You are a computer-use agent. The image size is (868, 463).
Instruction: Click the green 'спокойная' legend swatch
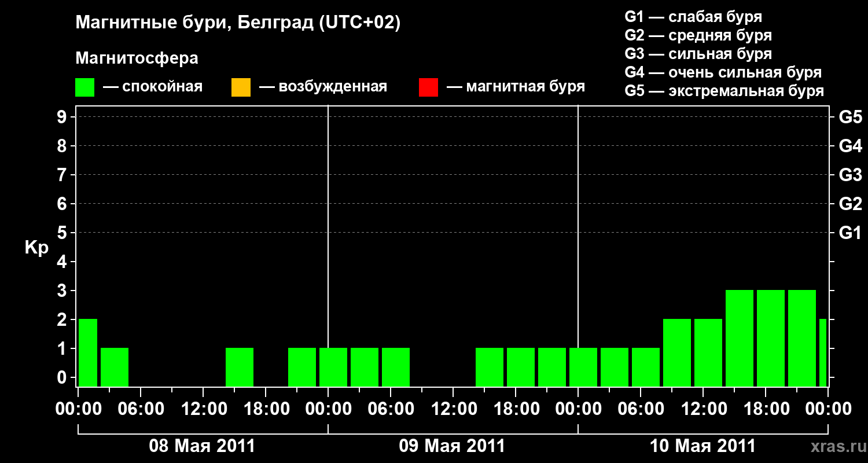[x=84, y=87]
